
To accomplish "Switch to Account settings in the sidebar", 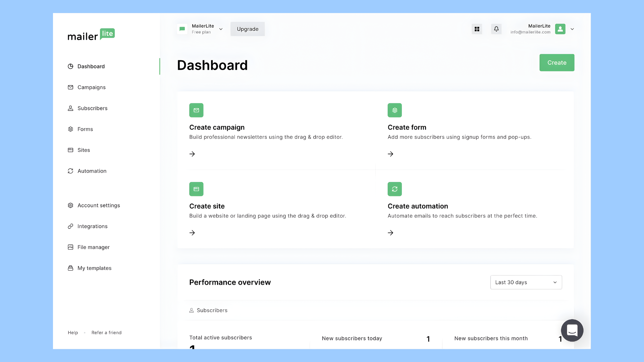I will coord(99,205).
